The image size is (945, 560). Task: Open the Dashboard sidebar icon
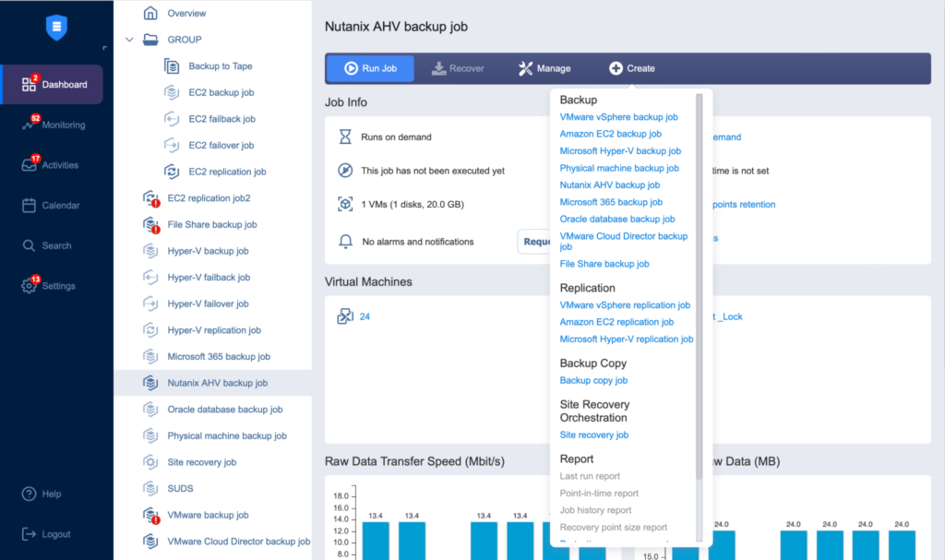pyautogui.click(x=29, y=84)
